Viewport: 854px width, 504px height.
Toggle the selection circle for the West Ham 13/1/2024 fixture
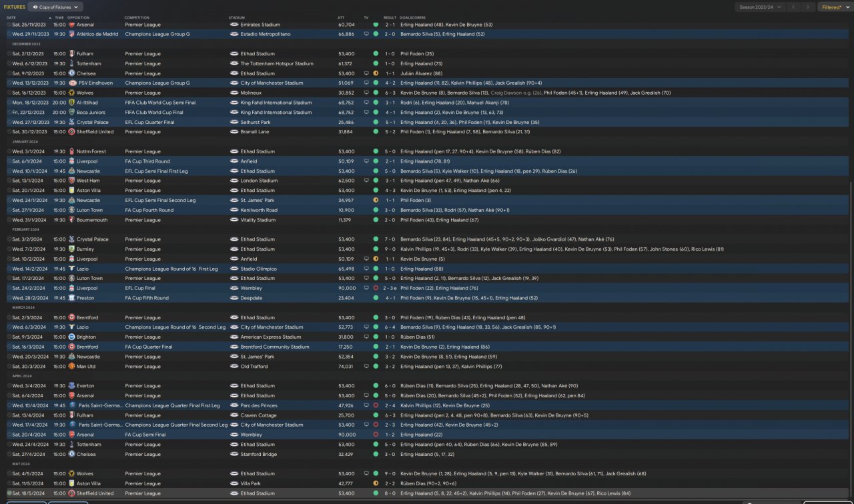click(9, 181)
